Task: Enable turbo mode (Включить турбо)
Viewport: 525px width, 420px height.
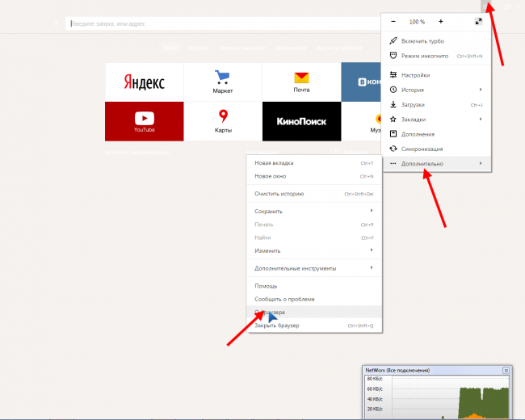Action: click(x=422, y=41)
